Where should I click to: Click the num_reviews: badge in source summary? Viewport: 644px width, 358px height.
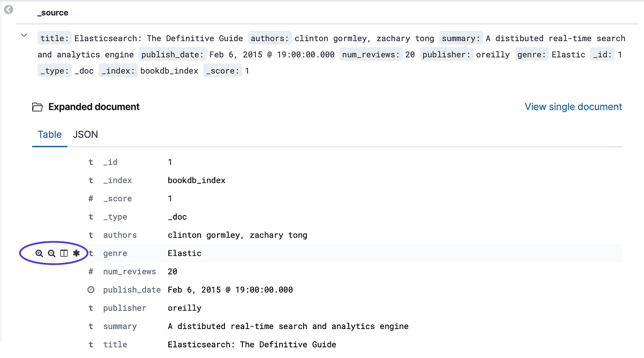371,54
